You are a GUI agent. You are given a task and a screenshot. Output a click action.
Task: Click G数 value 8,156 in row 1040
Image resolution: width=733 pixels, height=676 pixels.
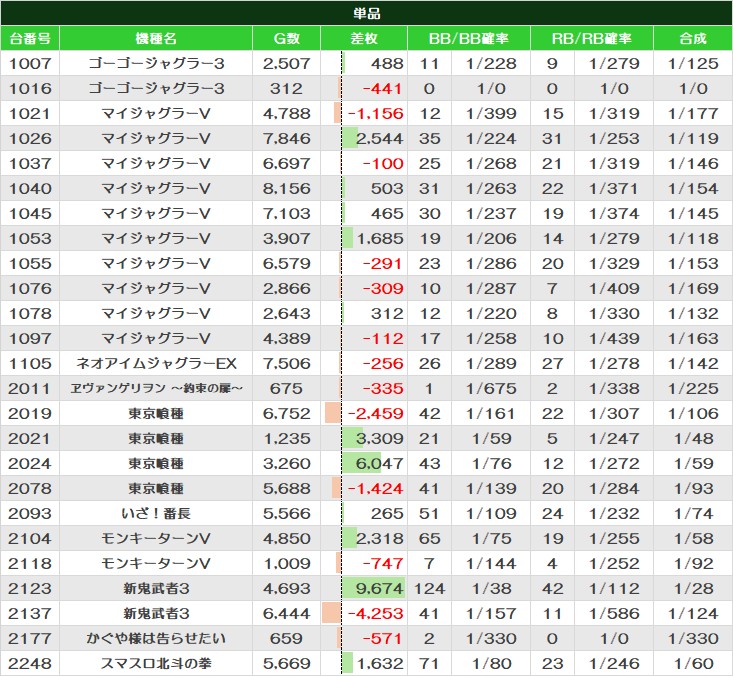(x=286, y=188)
